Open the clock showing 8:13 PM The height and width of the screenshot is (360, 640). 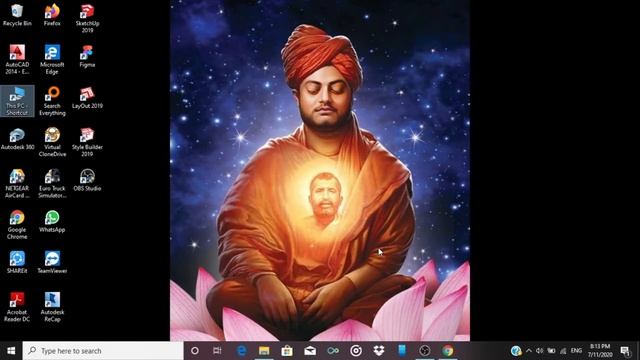(600, 351)
